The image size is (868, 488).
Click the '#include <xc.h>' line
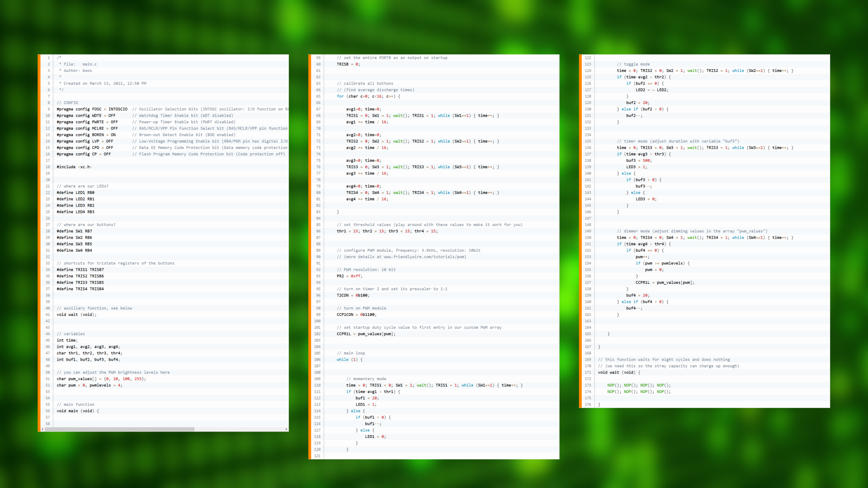74,167
